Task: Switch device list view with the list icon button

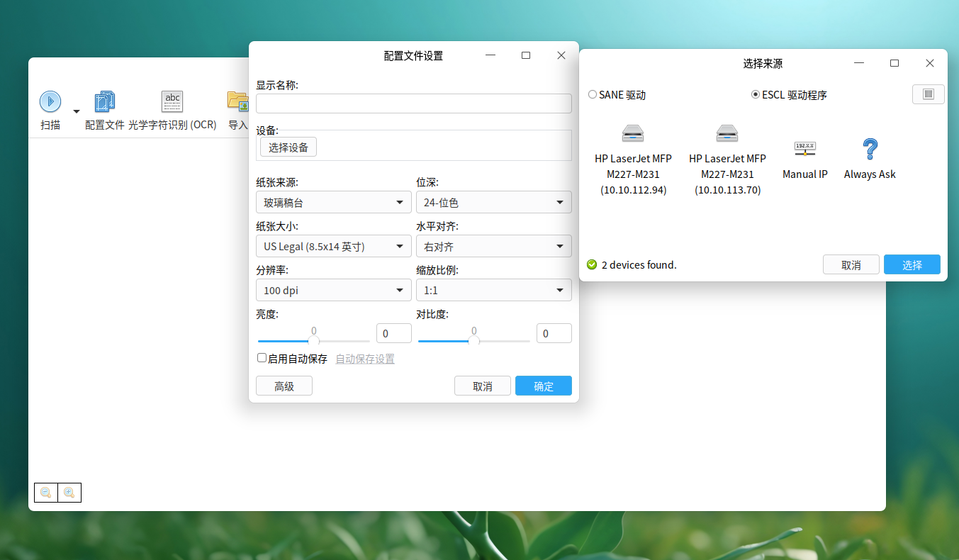Action: 929,94
